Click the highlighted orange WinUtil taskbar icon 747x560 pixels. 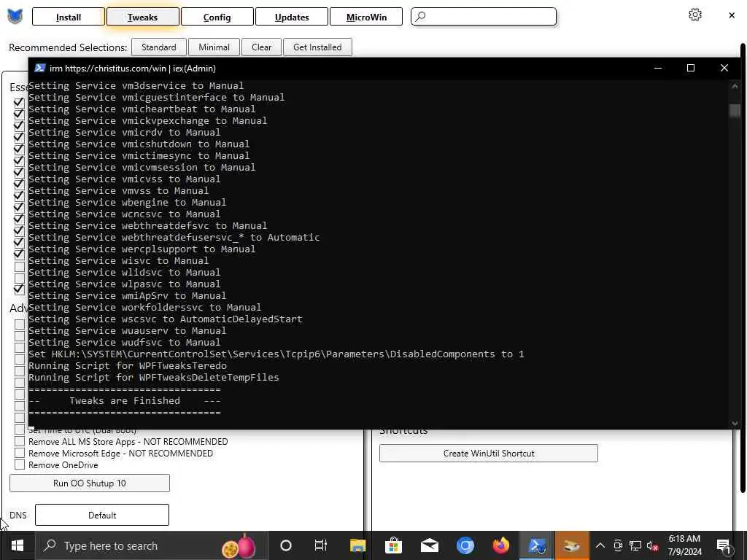572,545
